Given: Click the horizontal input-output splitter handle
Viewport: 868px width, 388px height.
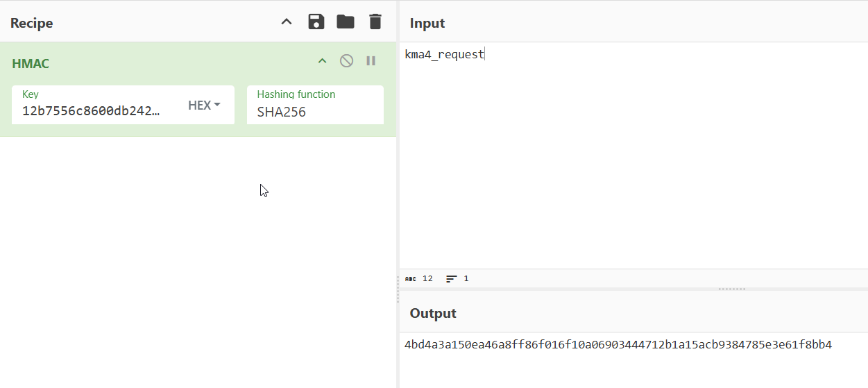Looking at the screenshot, I should click(x=732, y=289).
